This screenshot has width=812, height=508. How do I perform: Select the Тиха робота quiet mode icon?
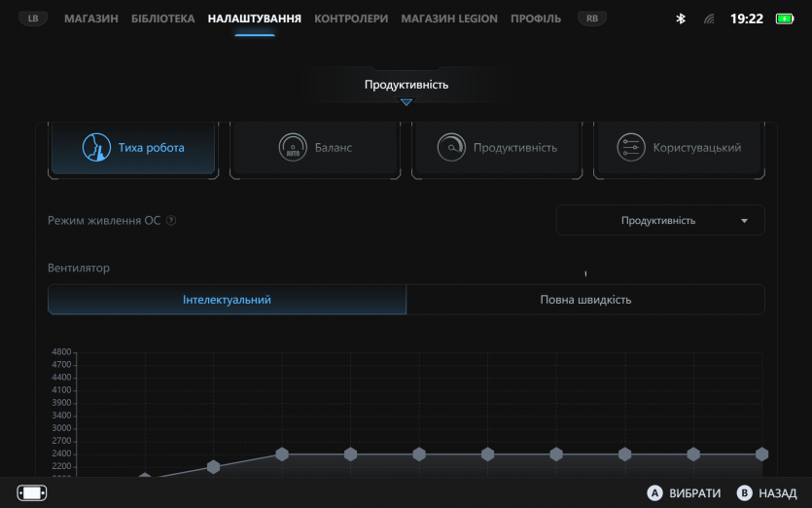coord(96,148)
